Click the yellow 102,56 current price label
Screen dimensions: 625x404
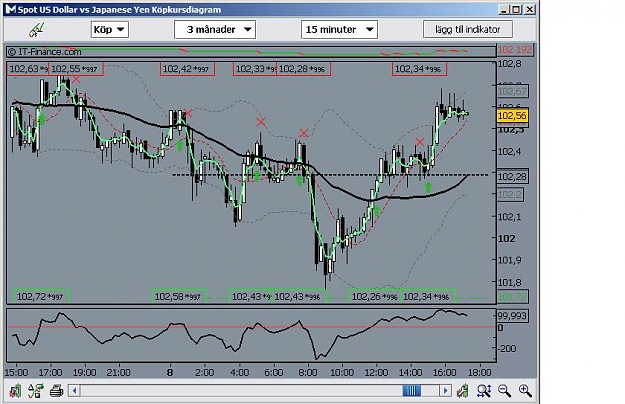(512, 116)
